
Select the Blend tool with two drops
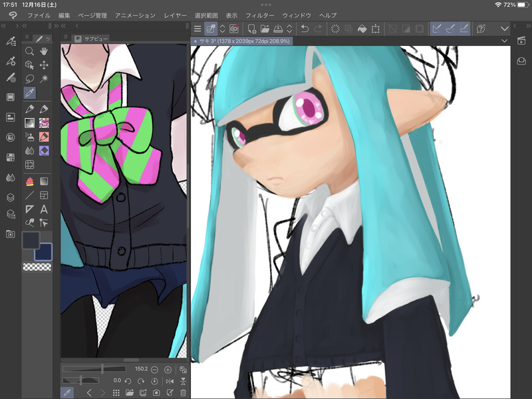click(x=29, y=151)
